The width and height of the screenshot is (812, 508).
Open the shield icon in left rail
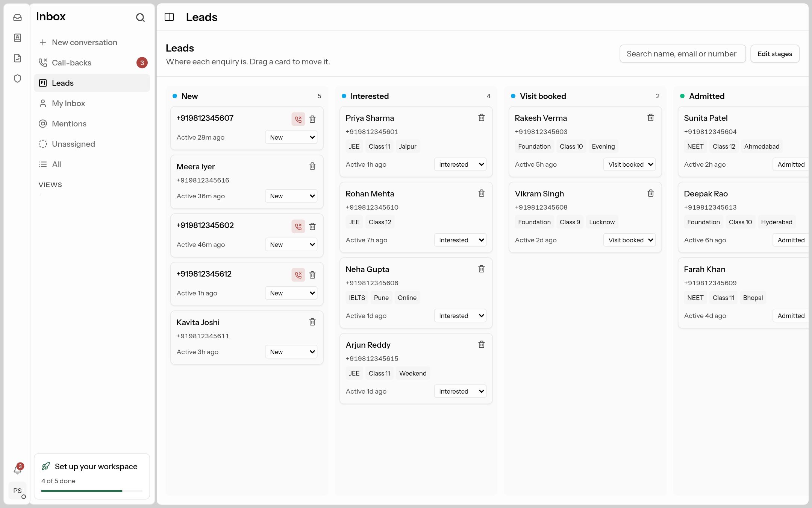pyautogui.click(x=17, y=78)
